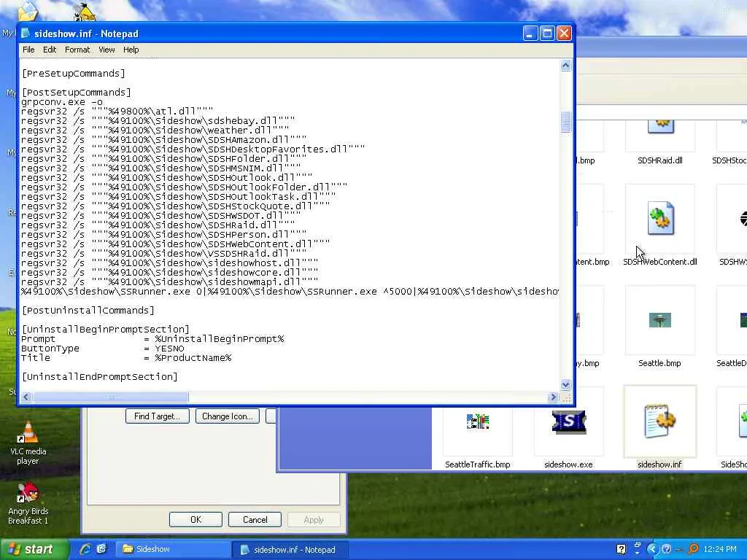Click the Apply button in Properties dialog
747x560 pixels.
point(314,519)
